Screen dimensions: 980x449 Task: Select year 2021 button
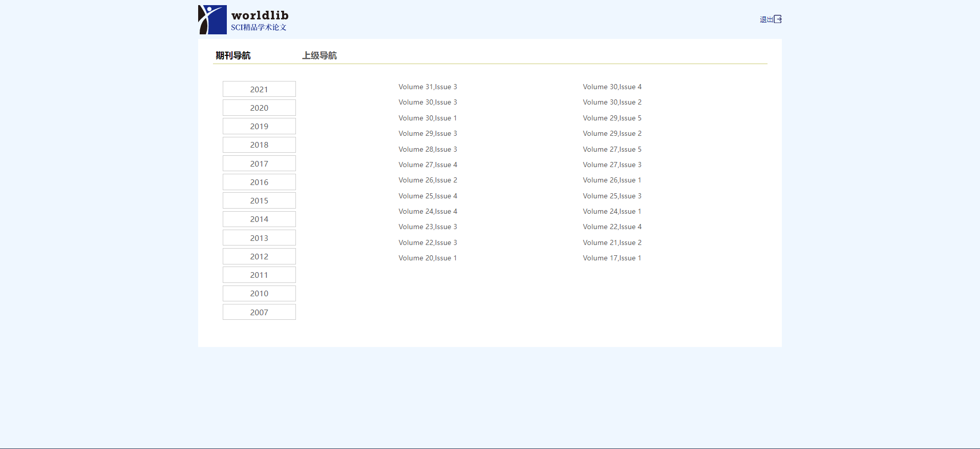(x=259, y=89)
